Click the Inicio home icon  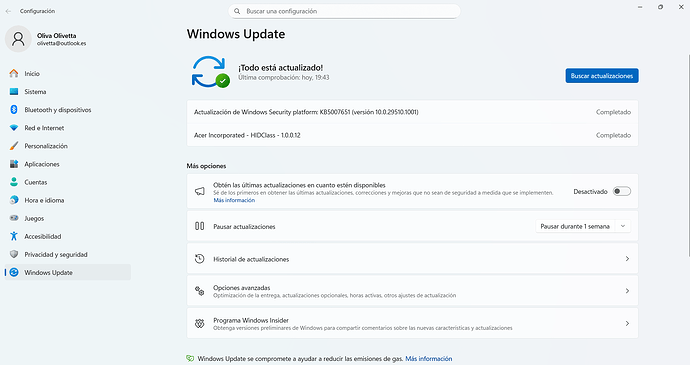tap(14, 74)
